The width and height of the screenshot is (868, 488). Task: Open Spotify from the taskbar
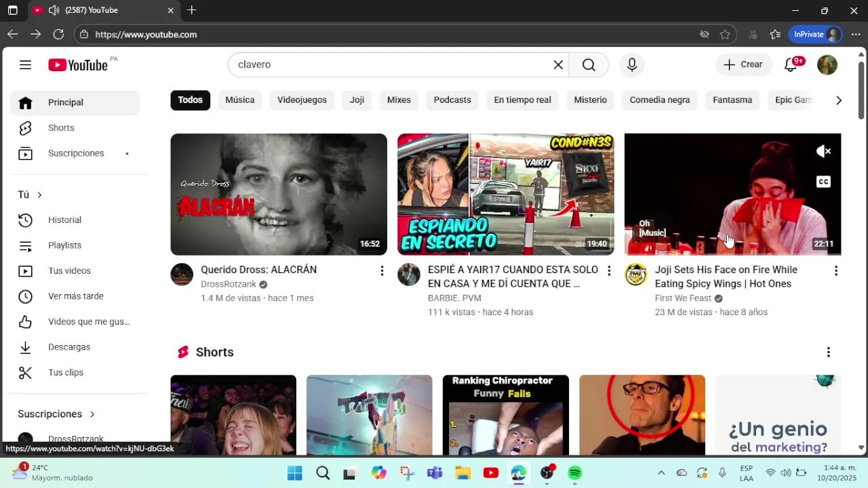click(575, 473)
